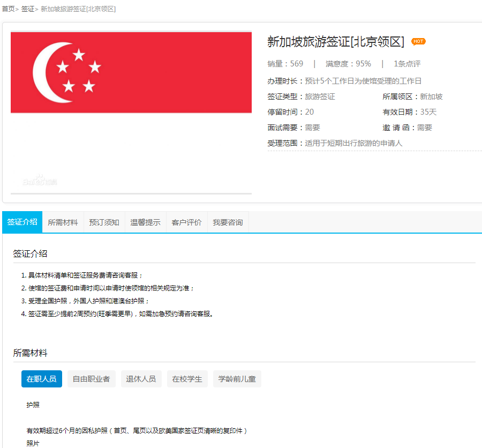Screen dimensions: 482x448
Task: Select 在职人员 applicant type
Action: point(41,379)
